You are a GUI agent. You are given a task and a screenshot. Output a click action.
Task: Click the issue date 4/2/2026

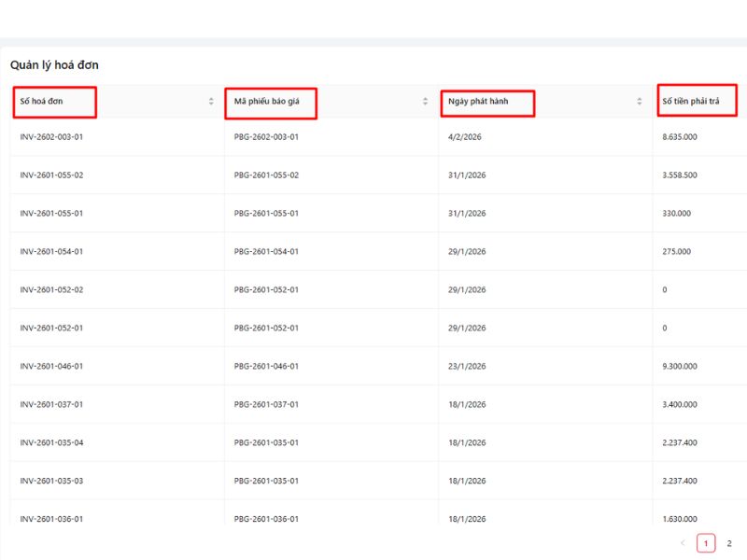coord(465,137)
